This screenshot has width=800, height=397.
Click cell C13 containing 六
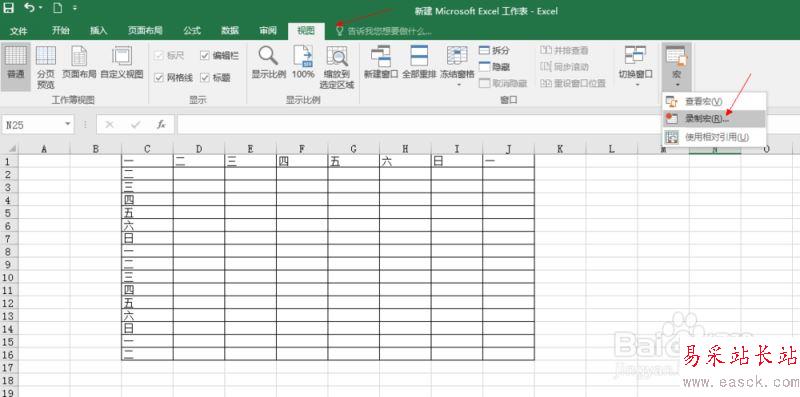(x=147, y=316)
